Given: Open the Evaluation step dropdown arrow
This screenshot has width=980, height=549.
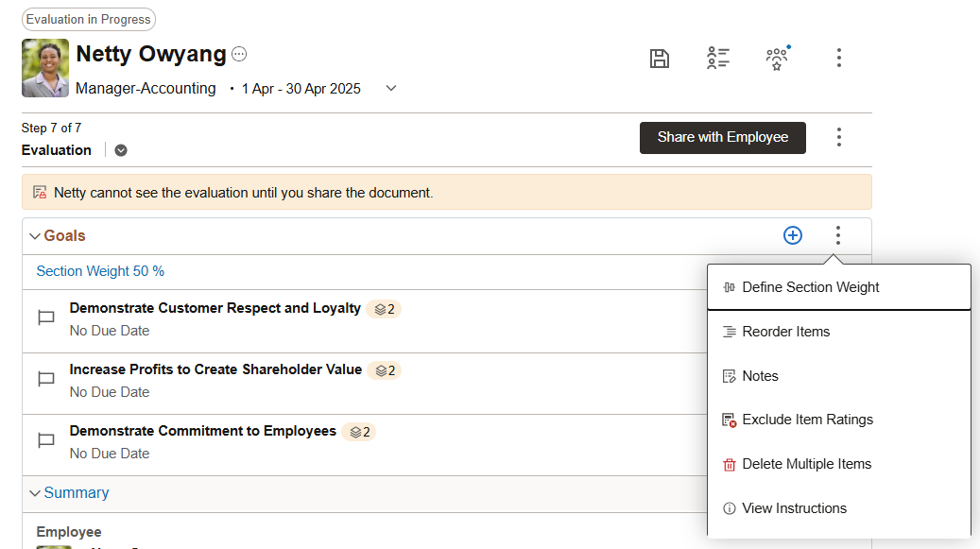Looking at the screenshot, I should pyautogui.click(x=121, y=150).
